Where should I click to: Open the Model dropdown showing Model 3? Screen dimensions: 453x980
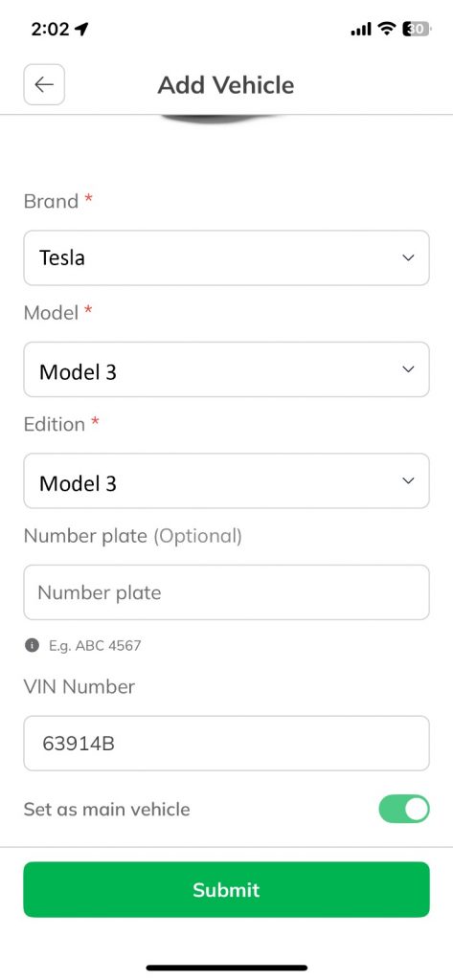[x=226, y=369]
